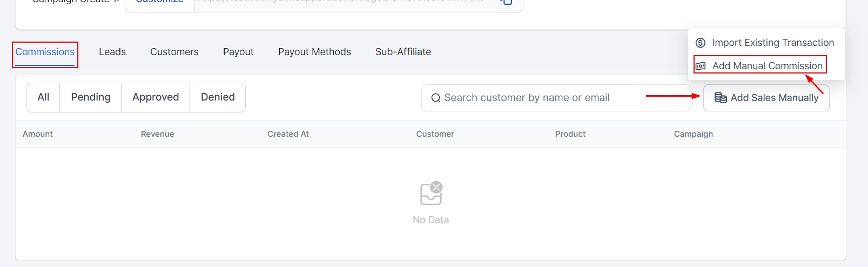The image size is (868, 267).
Task: Click the dollar icon beside Import Existing Transaction
Action: tap(701, 43)
